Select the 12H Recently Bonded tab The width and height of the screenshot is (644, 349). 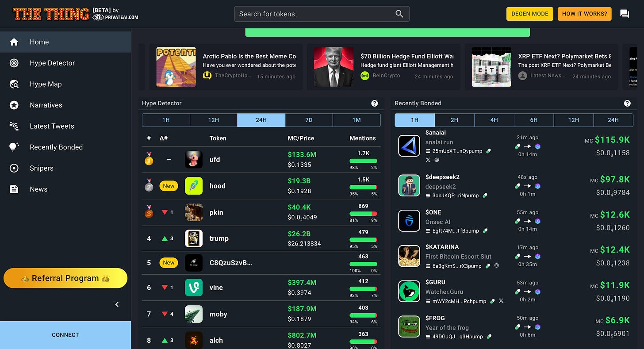(x=574, y=120)
